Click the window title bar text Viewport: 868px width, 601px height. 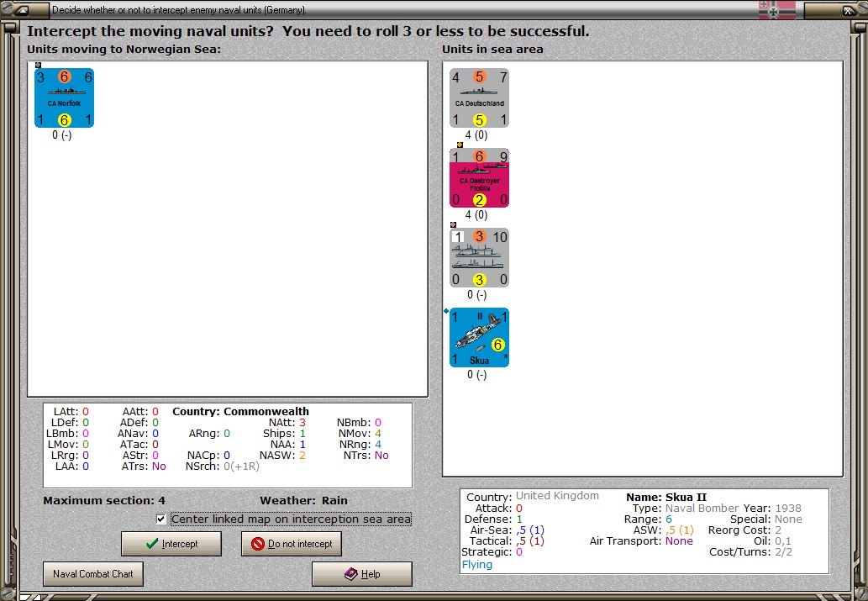[x=179, y=10]
